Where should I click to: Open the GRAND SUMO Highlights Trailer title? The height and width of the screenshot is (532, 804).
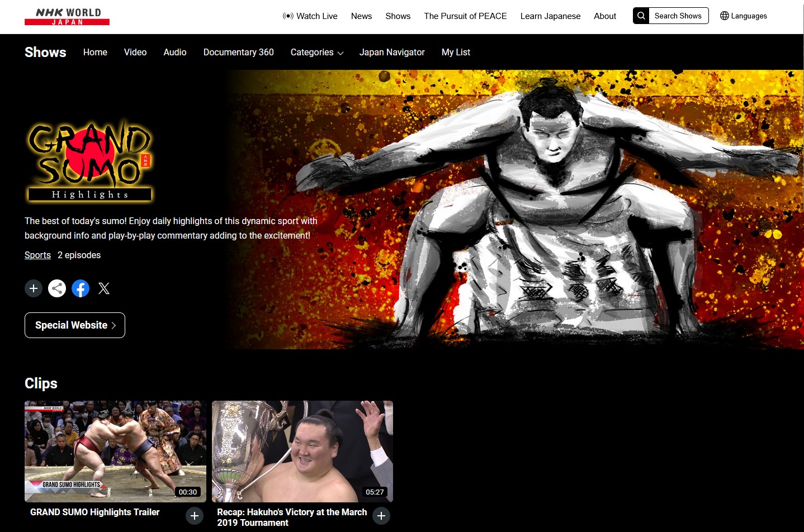point(95,512)
